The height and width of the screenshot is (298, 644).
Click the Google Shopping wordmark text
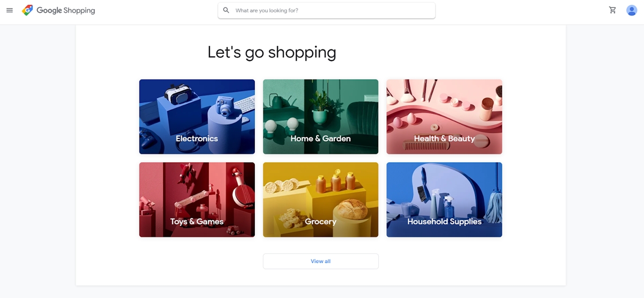pyautogui.click(x=65, y=10)
